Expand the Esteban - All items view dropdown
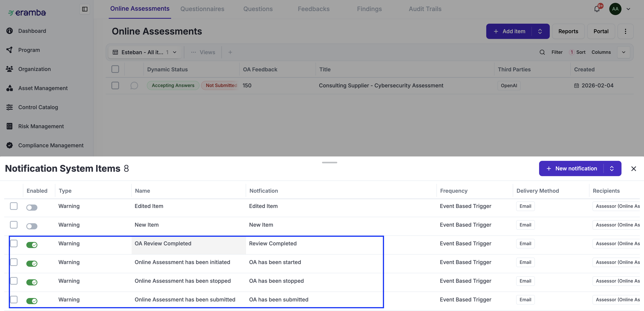The width and height of the screenshot is (644, 311). 175,52
